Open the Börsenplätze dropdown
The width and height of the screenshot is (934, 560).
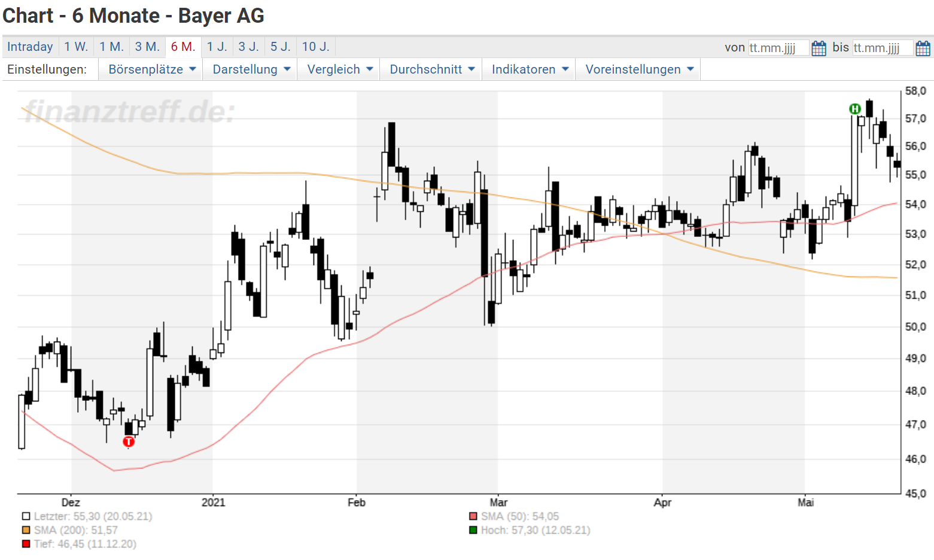151,69
